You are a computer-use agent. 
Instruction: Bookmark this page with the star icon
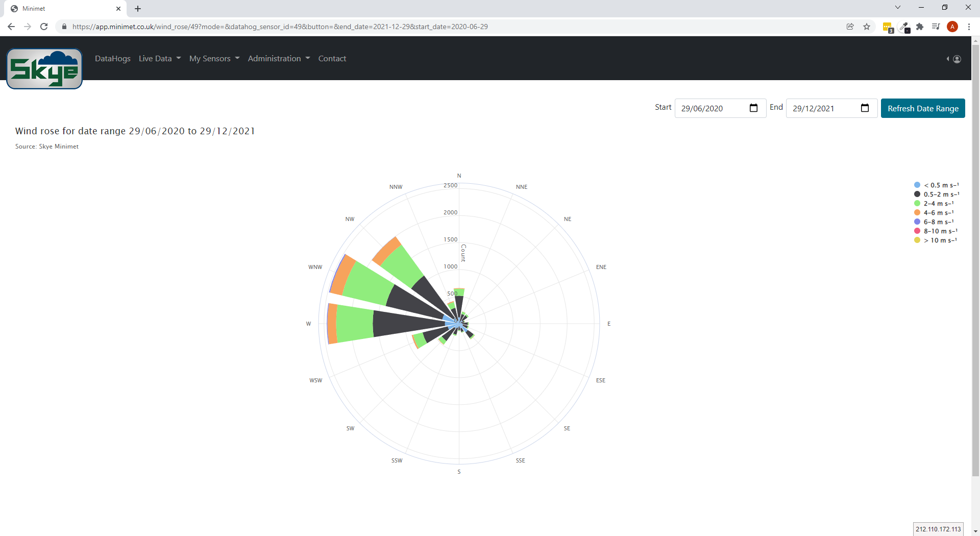pos(867,27)
